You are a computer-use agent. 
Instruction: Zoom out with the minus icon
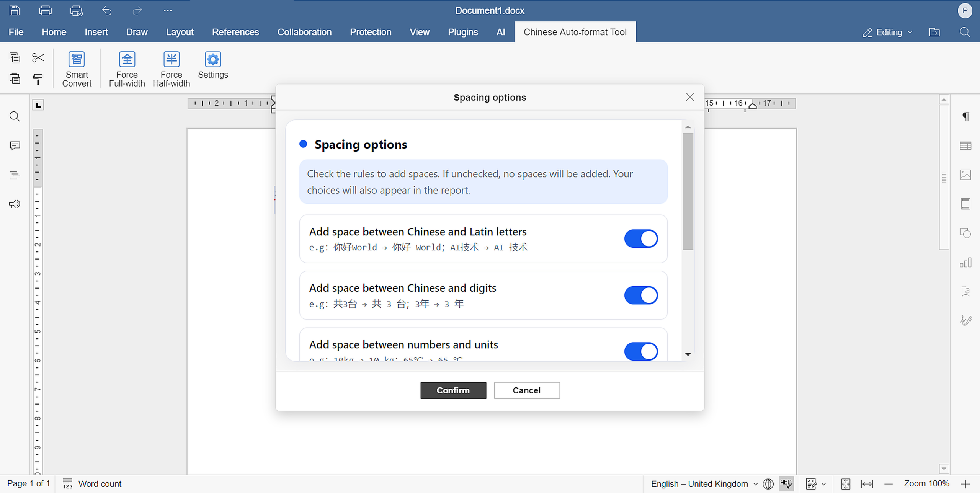(889, 484)
